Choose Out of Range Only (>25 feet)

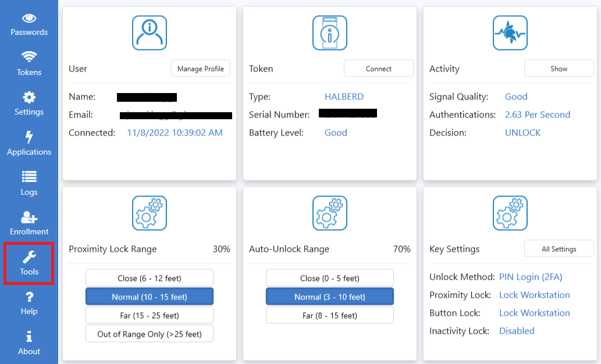click(x=150, y=334)
